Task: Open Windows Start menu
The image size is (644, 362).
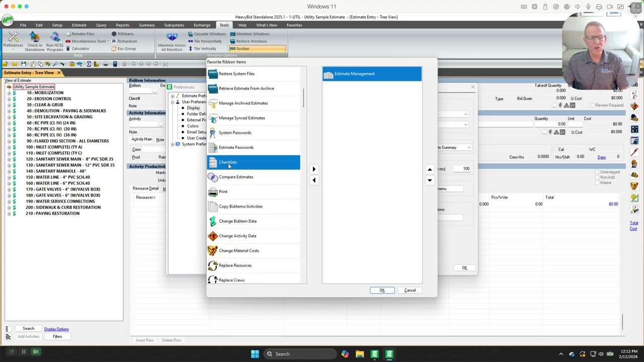Action: (255, 354)
